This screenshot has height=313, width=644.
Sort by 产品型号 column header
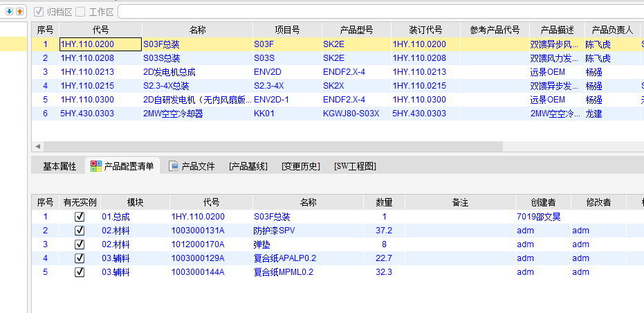pyautogui.click(x=356, y=30)
